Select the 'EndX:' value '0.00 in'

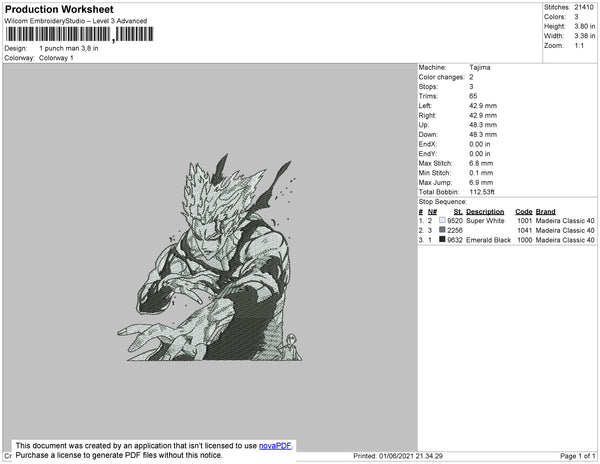479,144
